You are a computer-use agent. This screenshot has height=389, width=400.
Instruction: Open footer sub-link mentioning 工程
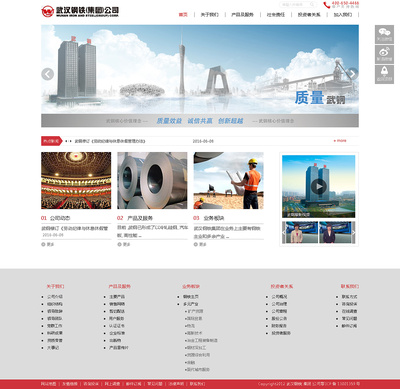tap(201, 340)
